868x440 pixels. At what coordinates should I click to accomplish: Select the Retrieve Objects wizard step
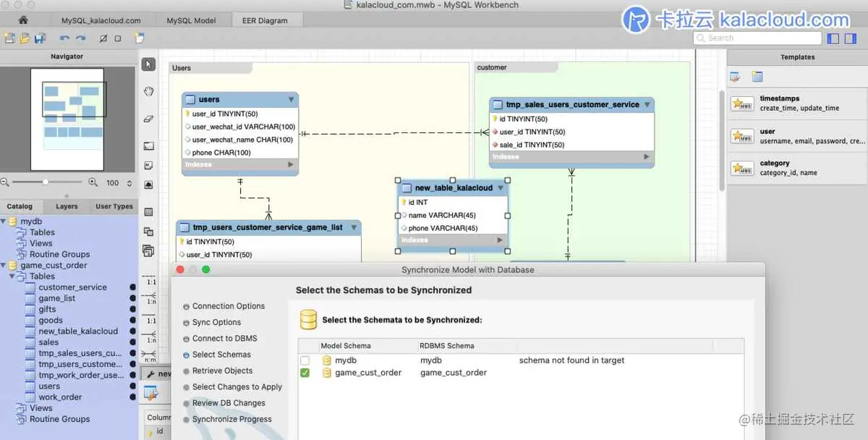(x=222, y=371)
